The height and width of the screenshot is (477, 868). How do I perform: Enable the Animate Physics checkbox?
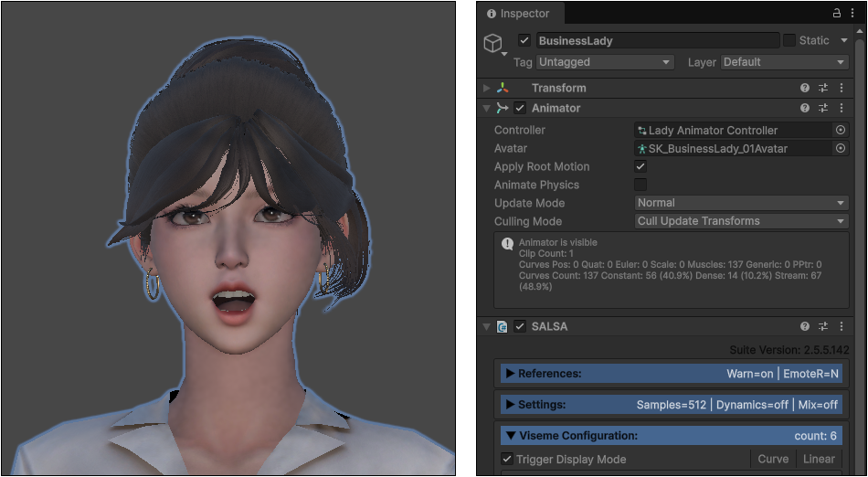pos(640,185)
